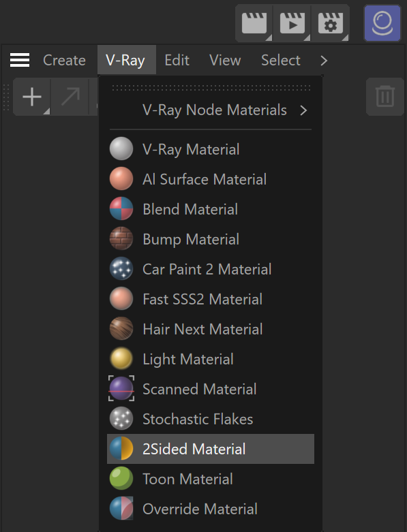Click the Render to Picture Viewer icon

click(292, 23)
